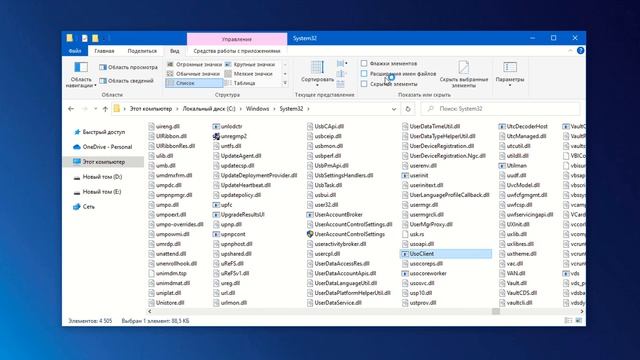Enable Item check boxes (Флажки элементов)

[364, 64]
